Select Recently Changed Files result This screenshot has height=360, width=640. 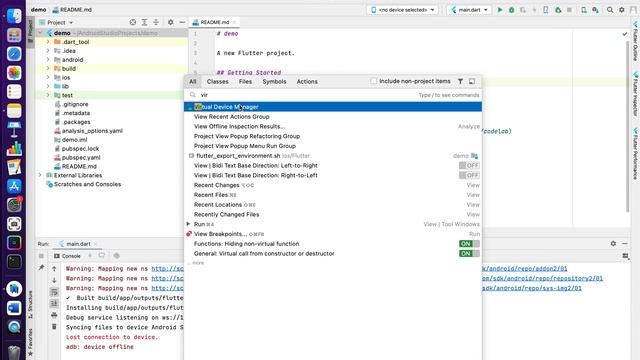[x=333, y=214]
